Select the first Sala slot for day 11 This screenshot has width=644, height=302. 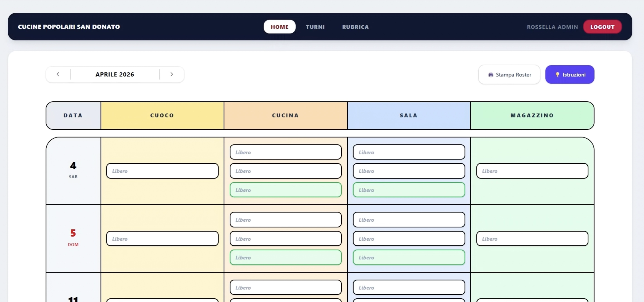(409, 288)
